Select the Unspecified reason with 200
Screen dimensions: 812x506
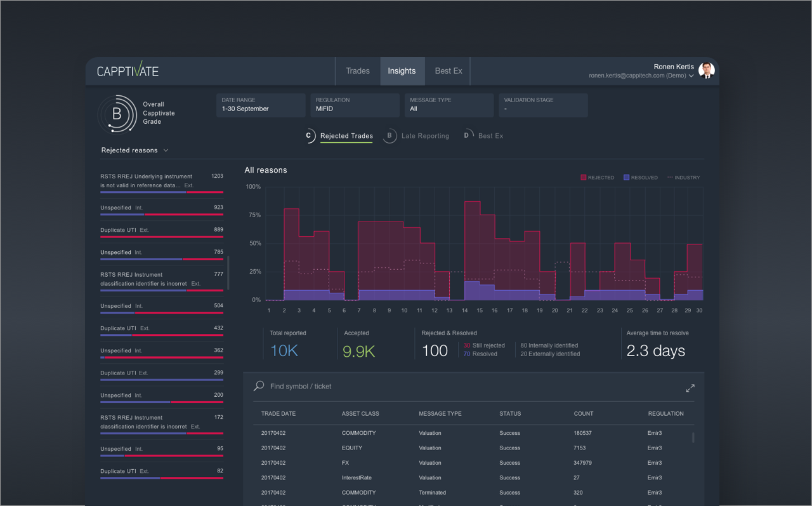tap(162, 397)
